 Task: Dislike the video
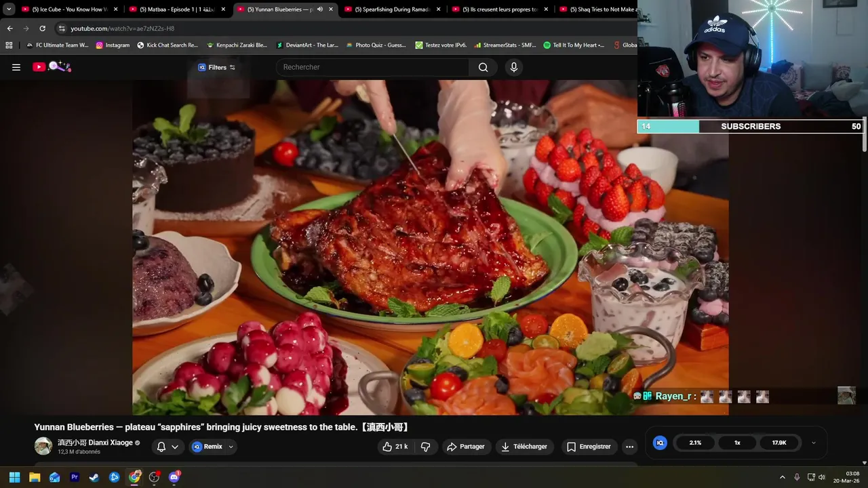[426, 447]
